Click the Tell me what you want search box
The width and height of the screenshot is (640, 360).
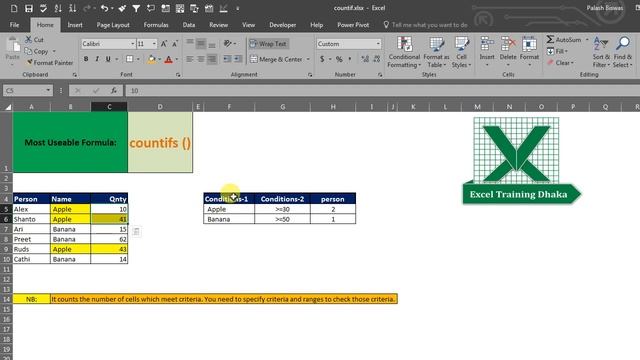pos(426,25)
